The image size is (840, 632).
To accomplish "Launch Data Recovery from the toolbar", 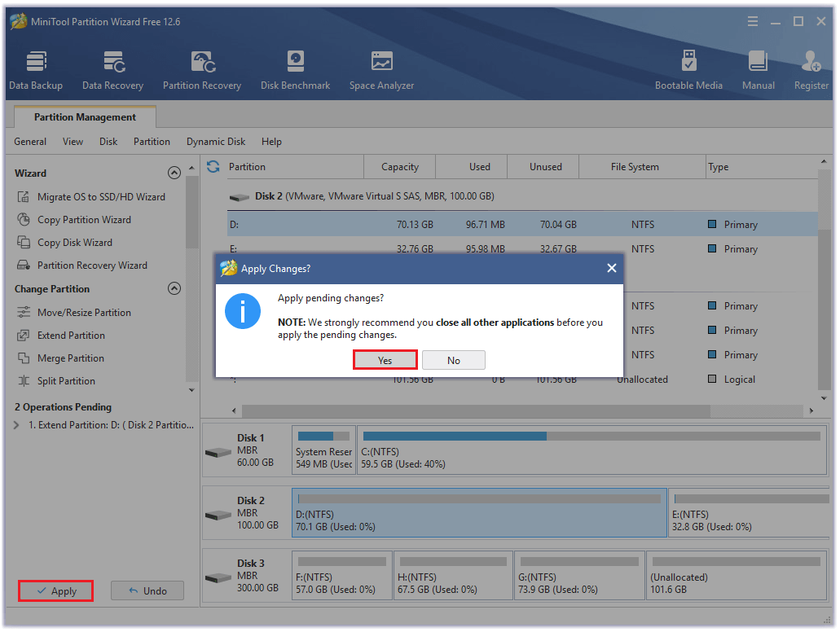I will tap(113, 71).
